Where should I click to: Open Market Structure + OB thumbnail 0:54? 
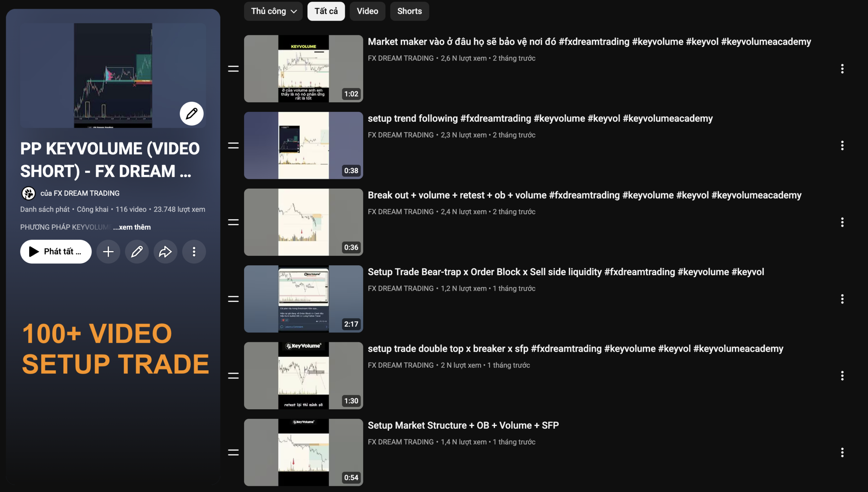pyautogui.click(x=303, y=452)
